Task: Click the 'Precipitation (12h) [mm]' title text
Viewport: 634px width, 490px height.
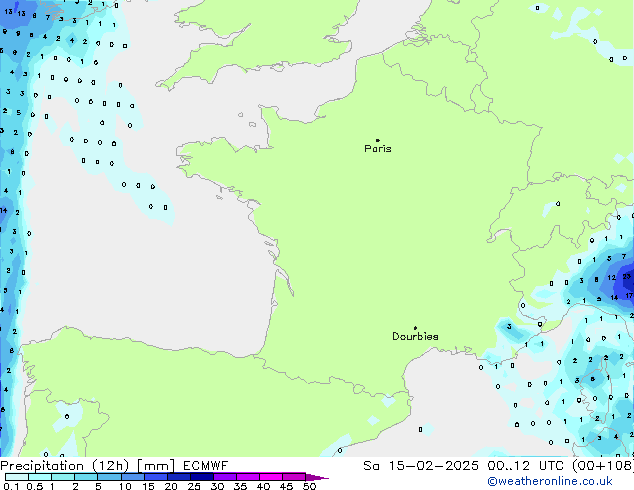Action: 88,466
